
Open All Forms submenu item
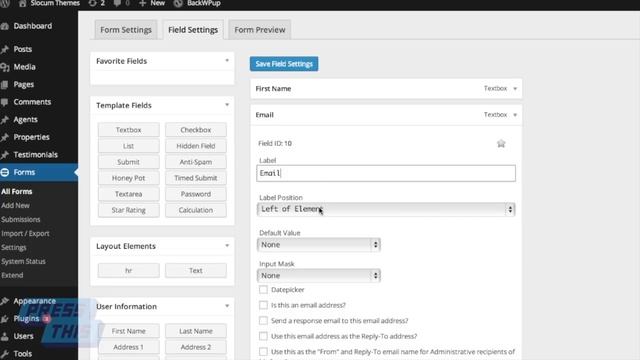click(x=17, y=191)
